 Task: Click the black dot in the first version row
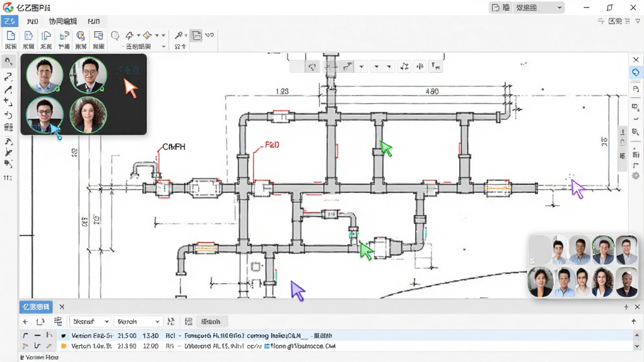point(64,336)
